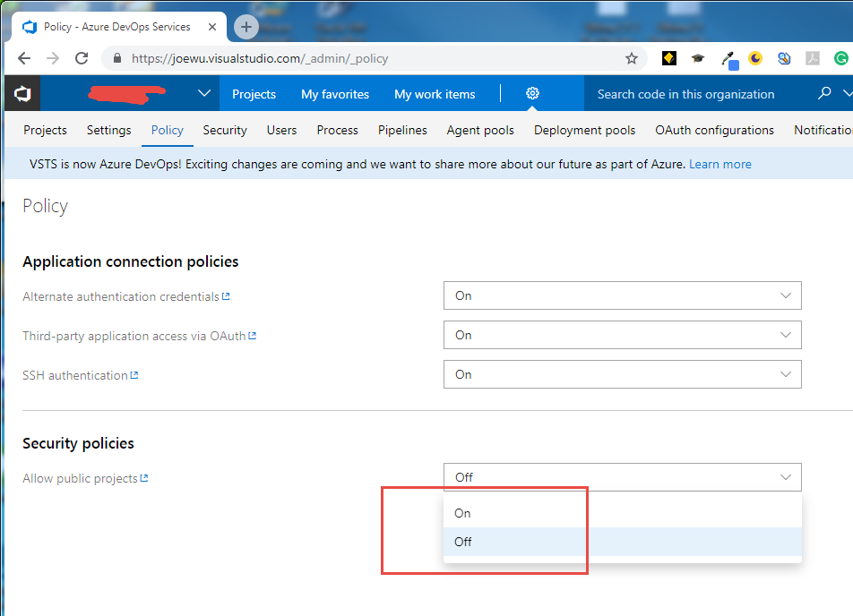The height and width of the screenshot is (616, 853).
Task: Click the grey PDF extension icon
Action: point(813,58)
